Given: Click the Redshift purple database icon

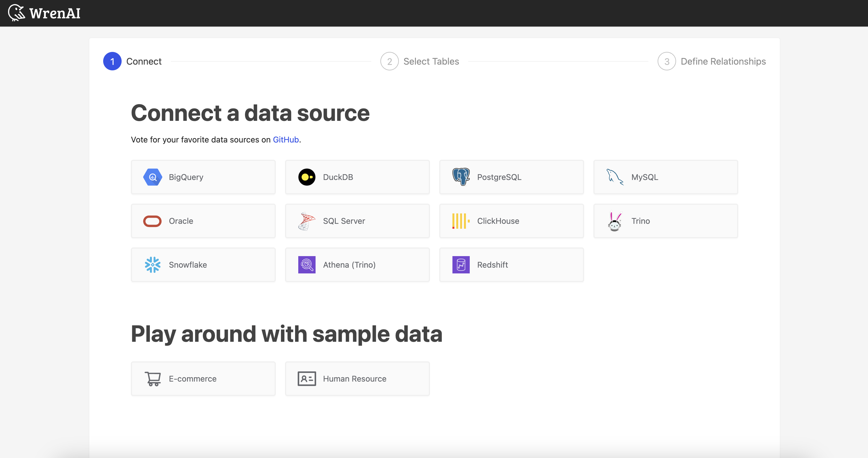Looking at the screenshot, I should [x=461, y=265].
